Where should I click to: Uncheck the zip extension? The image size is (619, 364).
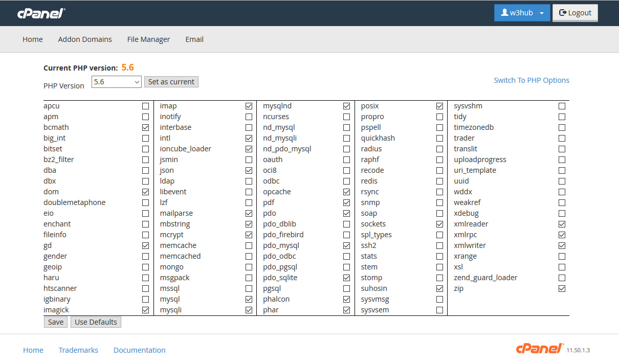pyautogui.click(x=562, y=288)
